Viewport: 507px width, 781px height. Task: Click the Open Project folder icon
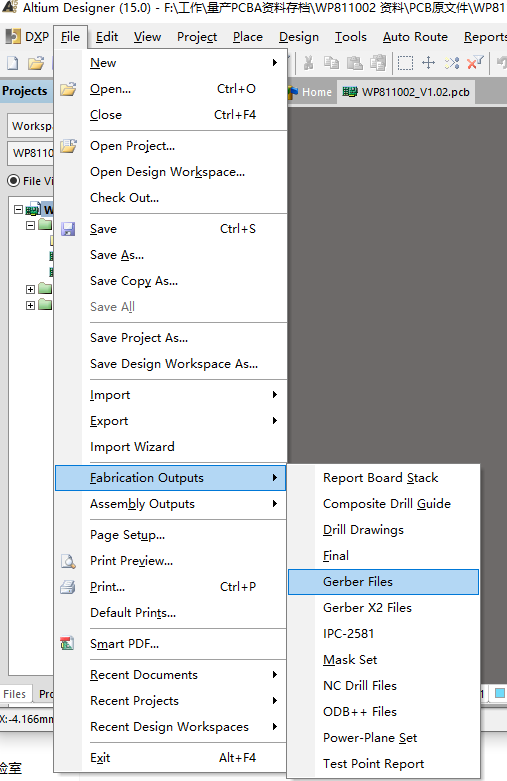click(68, 146)
